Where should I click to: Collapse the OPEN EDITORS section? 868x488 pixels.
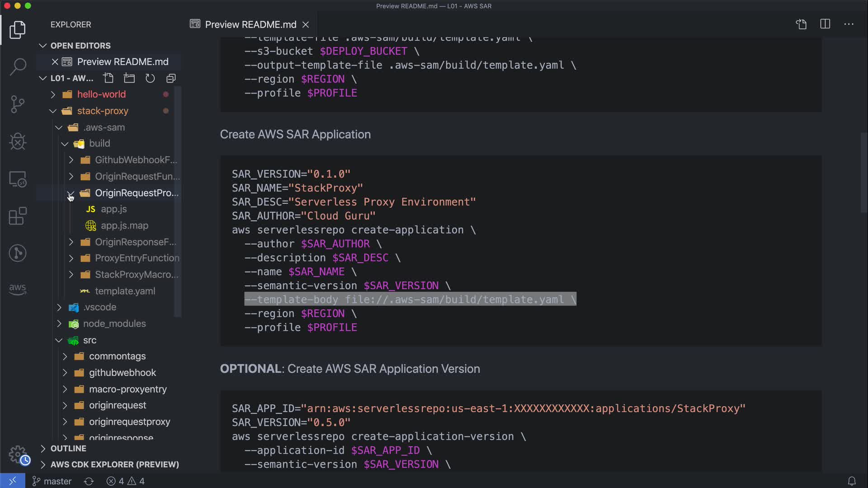point(80,46)
